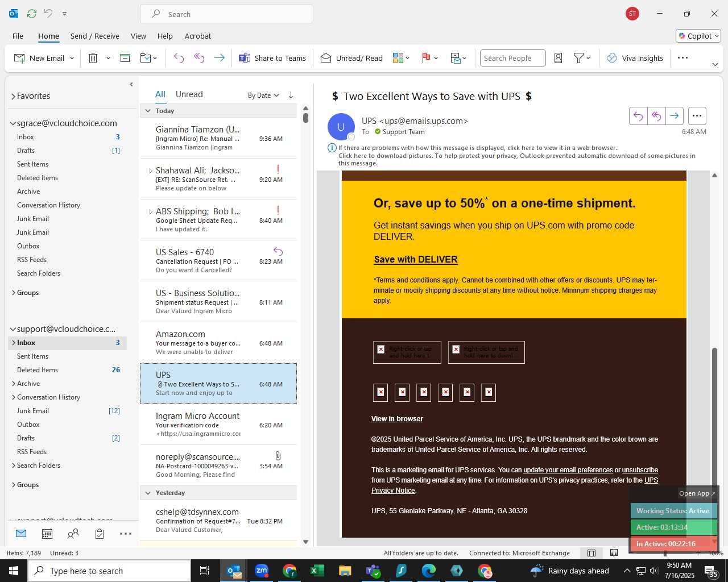Click the unsubscribe link
The width and height of the screenshot is (728, 582).
coord(640,470)
